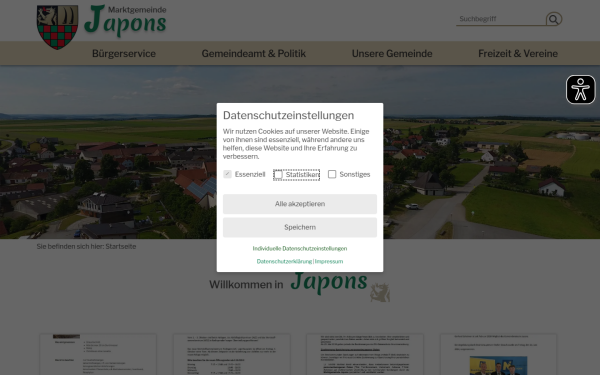Enable the Statistiken checkbox
The width and height of the screenshot is (600, 375).
coord(278,174)
